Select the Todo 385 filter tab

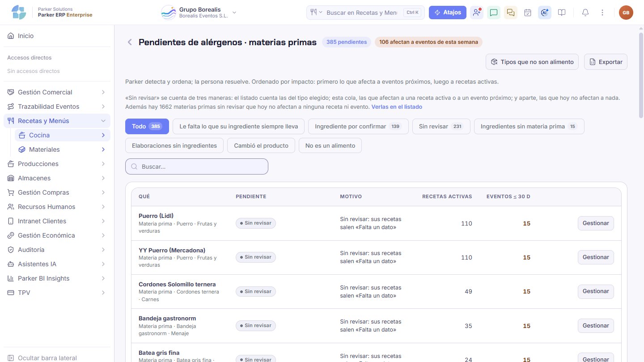click(x=147, y=126)
